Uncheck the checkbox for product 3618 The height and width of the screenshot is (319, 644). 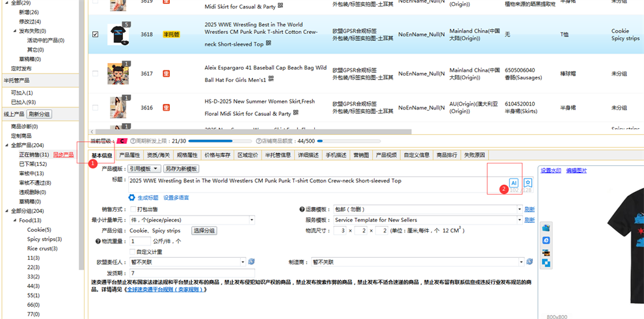point(95,35)
